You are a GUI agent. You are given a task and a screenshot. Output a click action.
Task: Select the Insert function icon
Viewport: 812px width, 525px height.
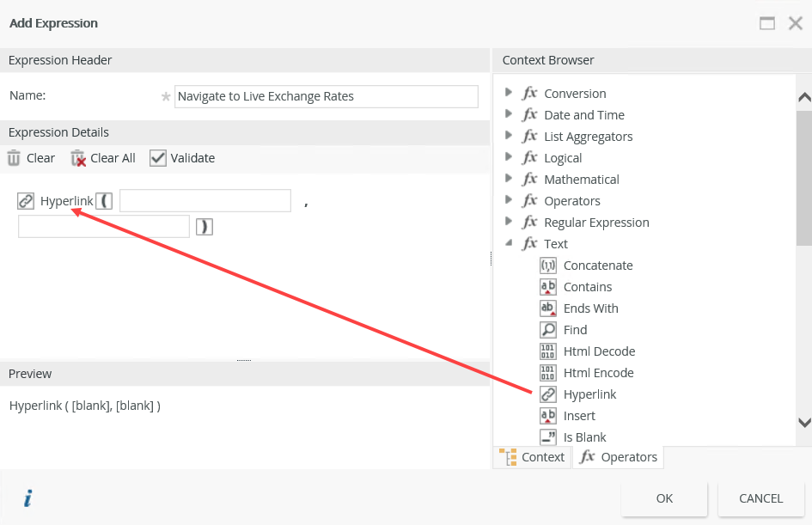[x=548, y=416]
